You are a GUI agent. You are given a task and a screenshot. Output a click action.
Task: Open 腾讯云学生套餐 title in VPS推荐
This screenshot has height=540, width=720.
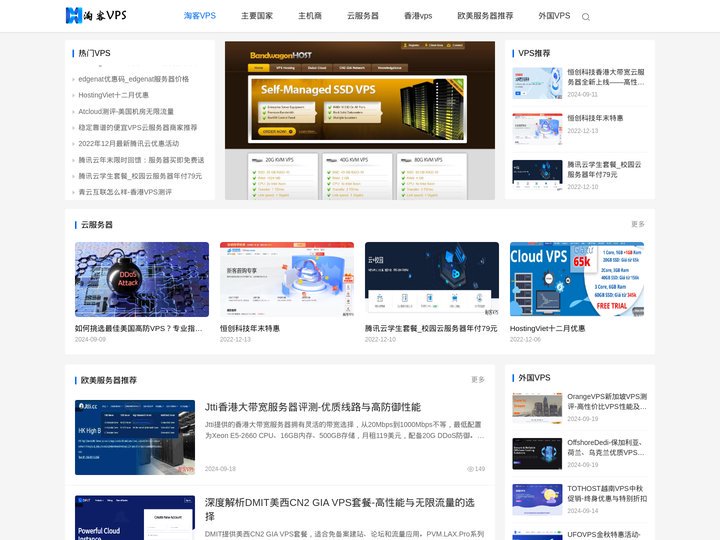pos(604,169)
